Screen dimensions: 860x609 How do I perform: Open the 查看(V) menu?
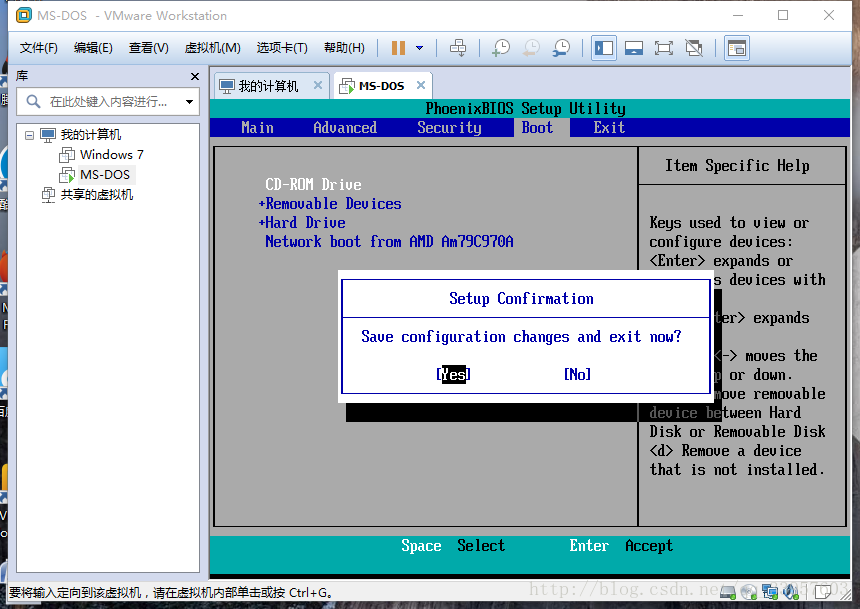click(149, 48)
